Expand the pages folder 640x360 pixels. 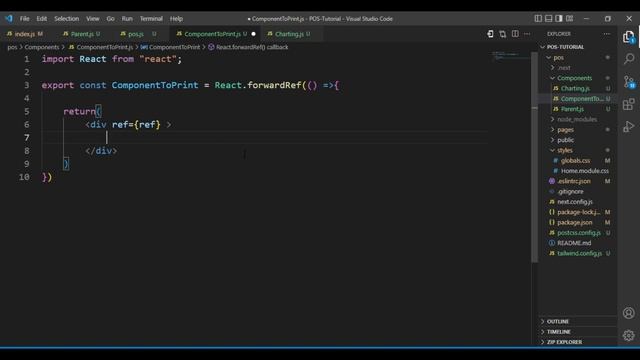pyautogui.click(x=578, y=129)
